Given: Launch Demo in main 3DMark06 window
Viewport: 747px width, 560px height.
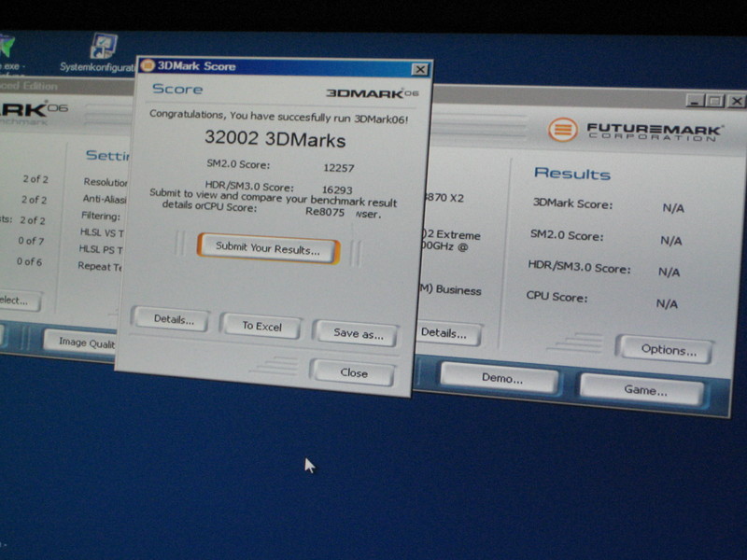Looking at the screenshot, I should (500, 378).
